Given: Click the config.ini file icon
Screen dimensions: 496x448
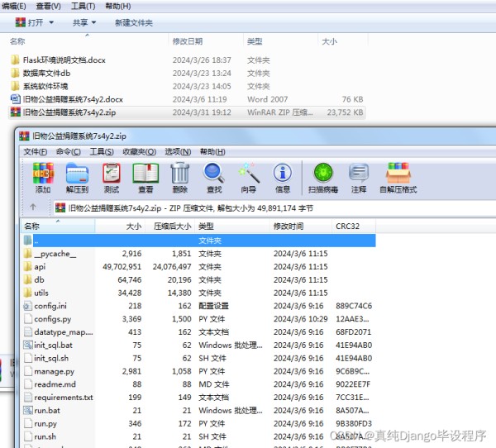Looking at the screenshot, I should click(28, 306).
